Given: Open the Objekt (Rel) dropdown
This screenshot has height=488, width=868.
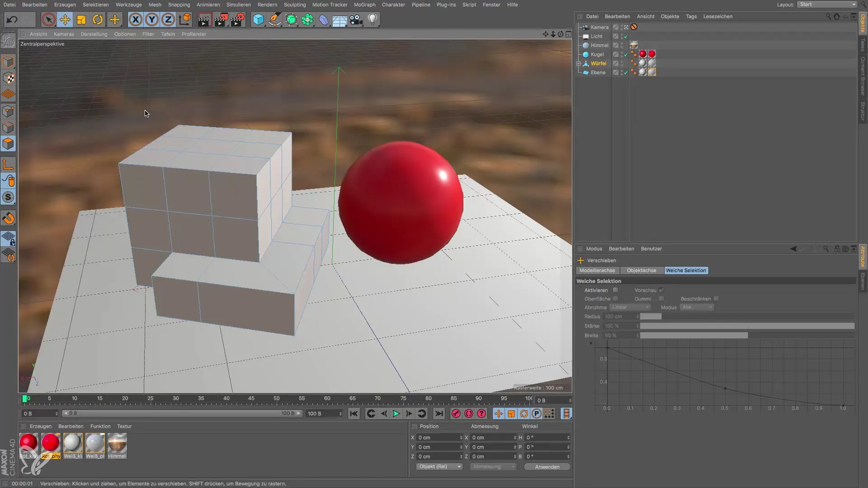Looking at the screenshot, I should (x=439, y=467).
